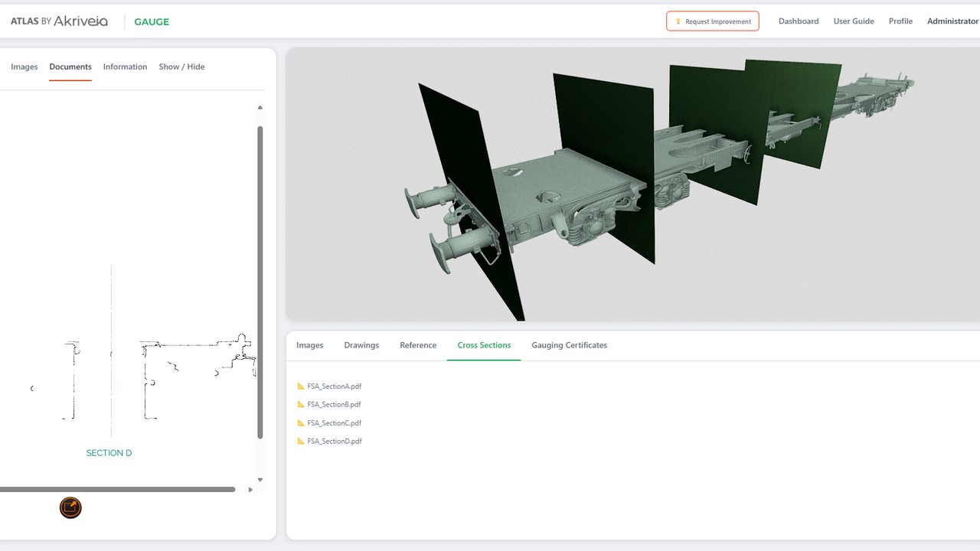Click the SECTION D drawing label

[x=109, y=453]
